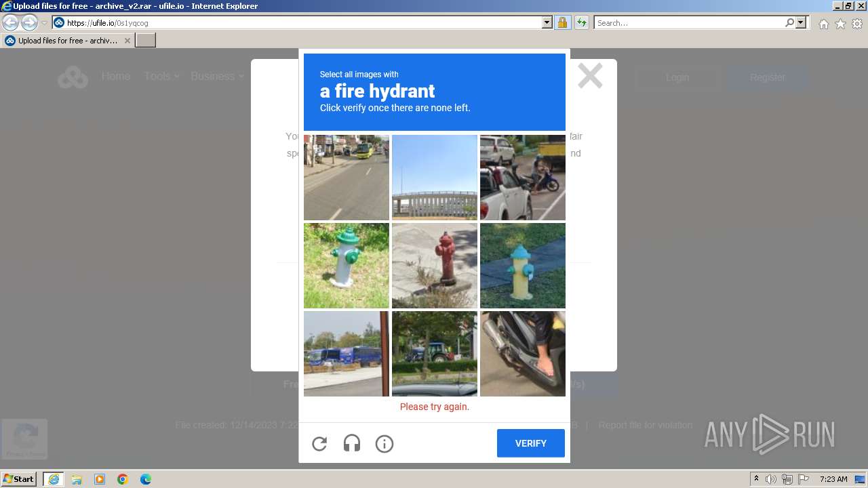The image size is (868, 488).
Task: Select the white car and motorcycle image
Action: click(523, 178)
